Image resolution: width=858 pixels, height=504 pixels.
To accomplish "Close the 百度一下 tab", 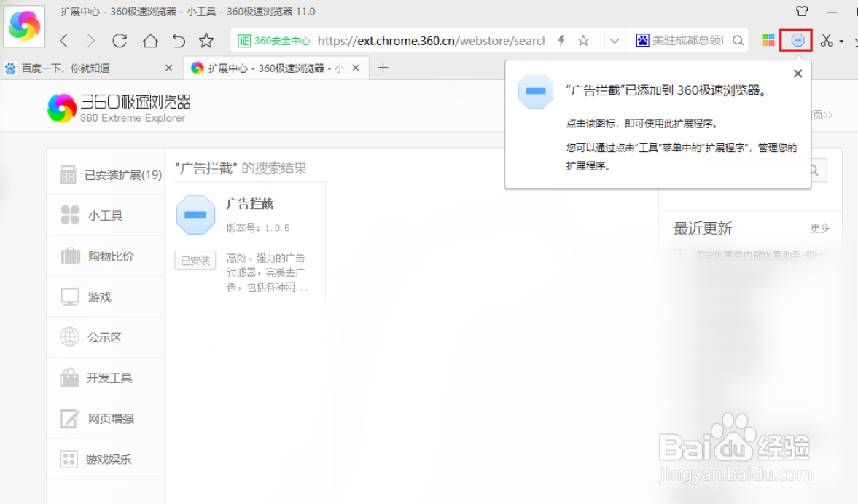I will [x=168, y=68].
